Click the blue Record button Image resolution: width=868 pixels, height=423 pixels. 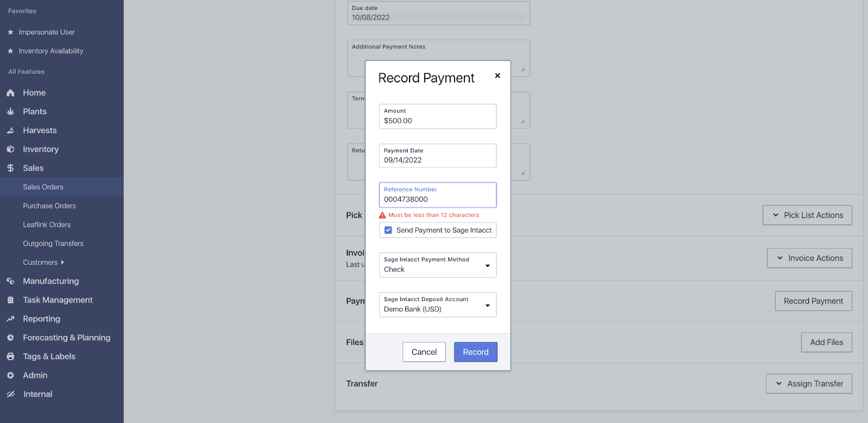(475, 352)
